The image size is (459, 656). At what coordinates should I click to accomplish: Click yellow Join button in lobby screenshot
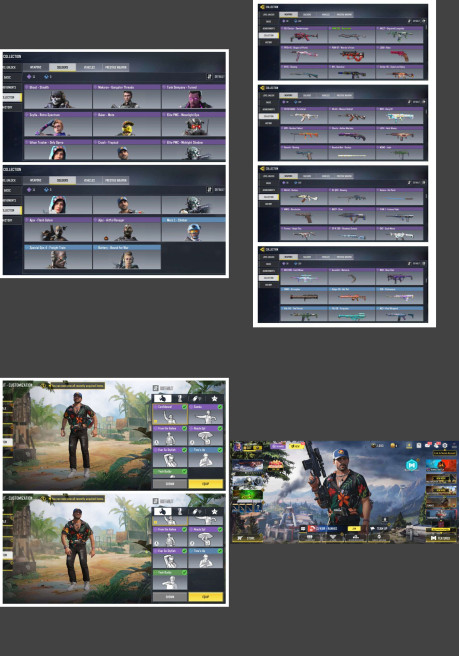click(x=354, y=528)
